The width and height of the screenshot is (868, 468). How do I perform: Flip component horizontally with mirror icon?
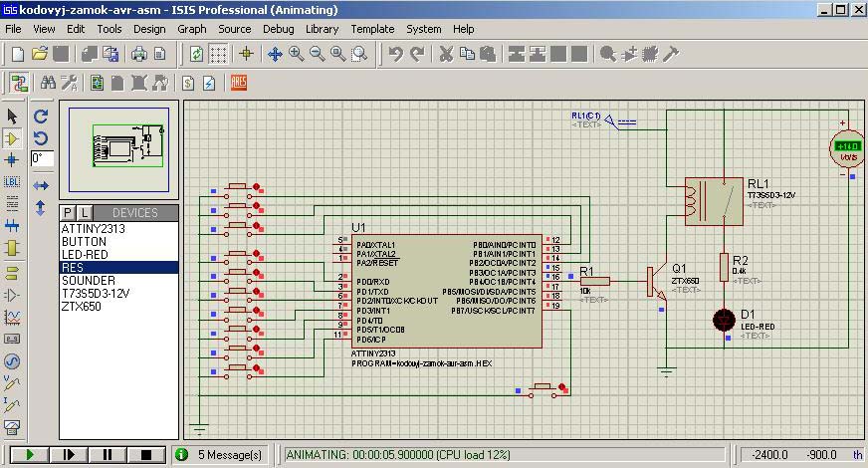(41, 186)
